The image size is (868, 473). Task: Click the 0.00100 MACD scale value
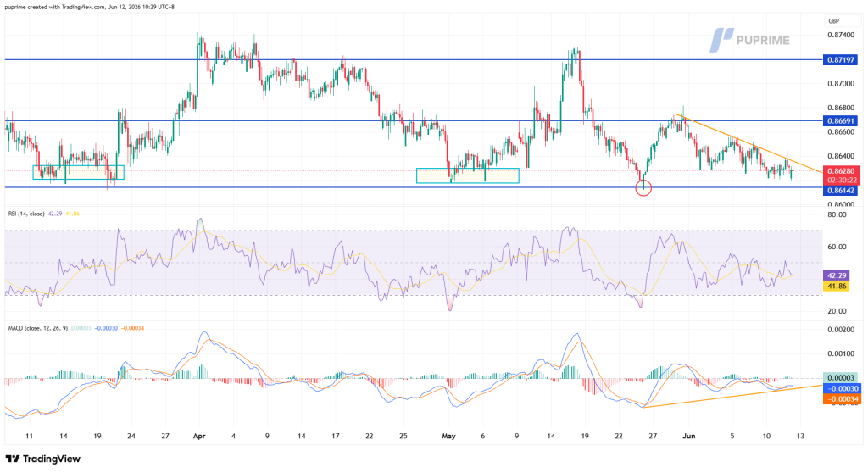click(x=841, y=353)
